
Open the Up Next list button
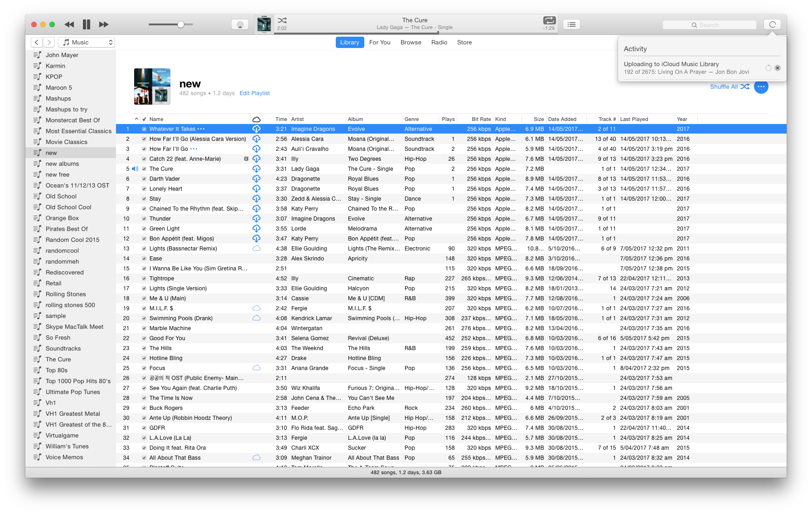pyautogui.click(x=571, y=24)
